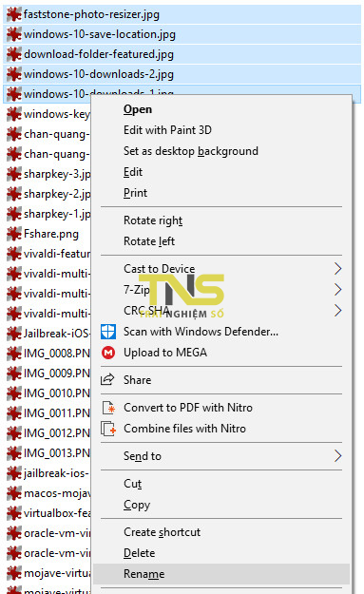Click the file icon for sharpkey-2
This screenshot has height=594, width=364.
pyautogui.click(x=14, y=194)
